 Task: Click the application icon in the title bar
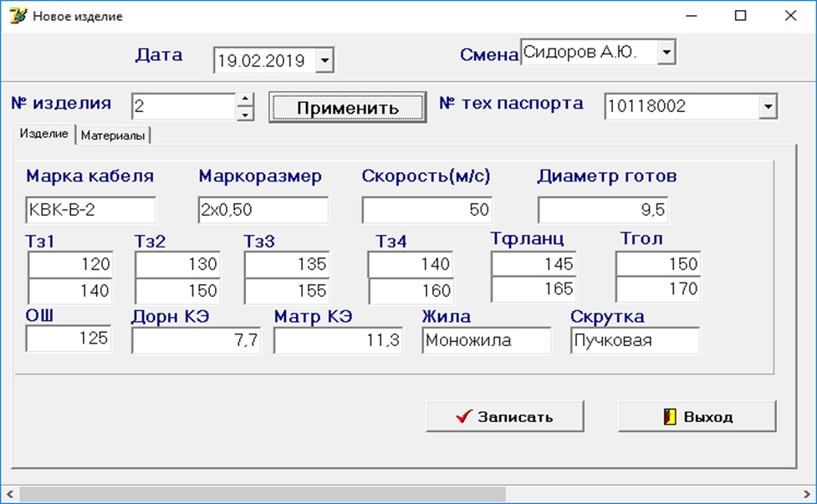[18, 16]
